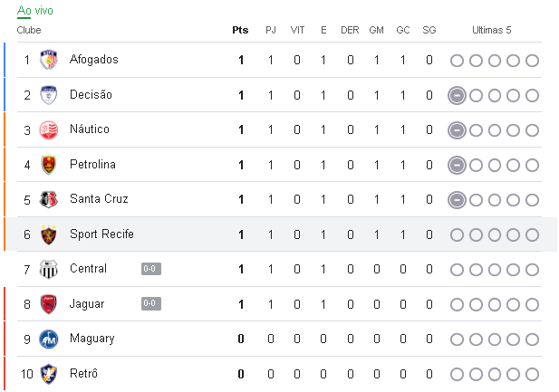Click the Central club crest
Image resolution: width=559 pixels, height=392 pixels.
click(49, 270)
